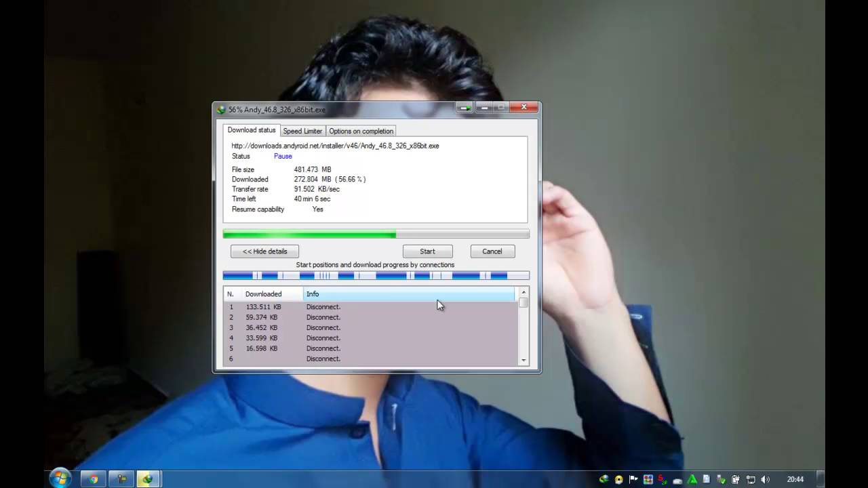Image resolution: width=868 pixels, height=488 pixels.
Task: Select connection row 5 with 16.598 KB
Action: 371,348
